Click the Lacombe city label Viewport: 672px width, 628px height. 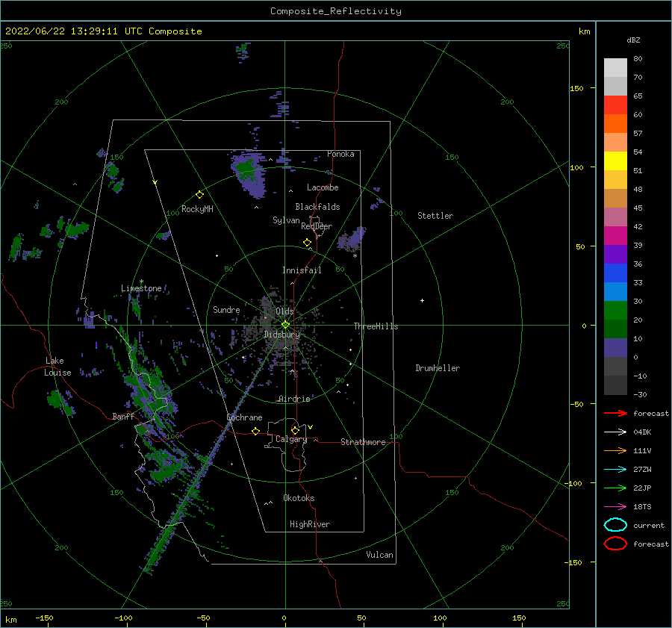pos(323,187)
